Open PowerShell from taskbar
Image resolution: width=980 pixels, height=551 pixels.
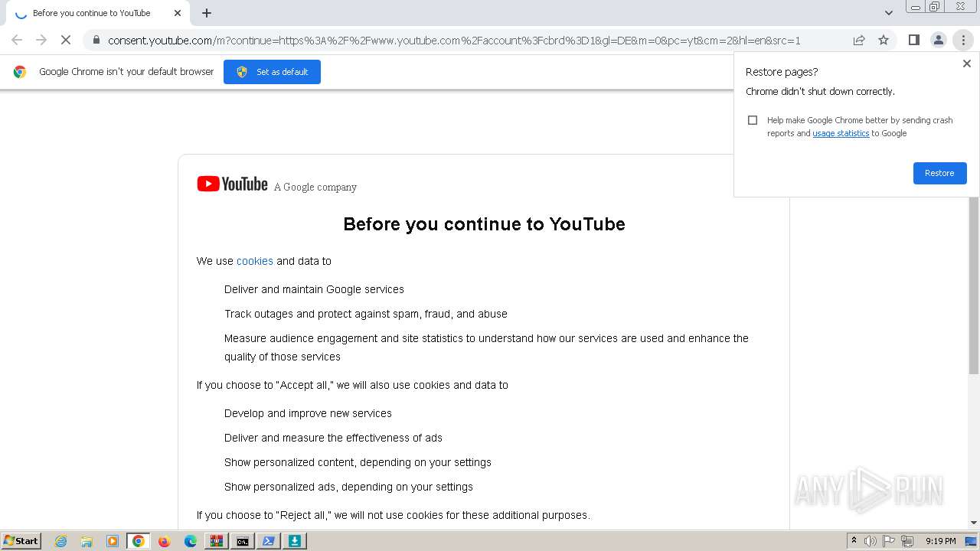(x=269, y=541)
